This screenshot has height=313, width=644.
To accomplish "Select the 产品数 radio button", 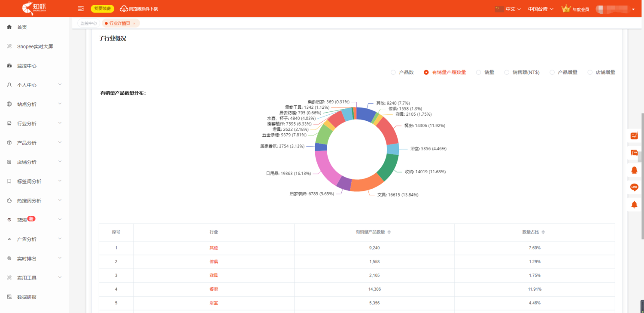I will (x=393, y=72).
